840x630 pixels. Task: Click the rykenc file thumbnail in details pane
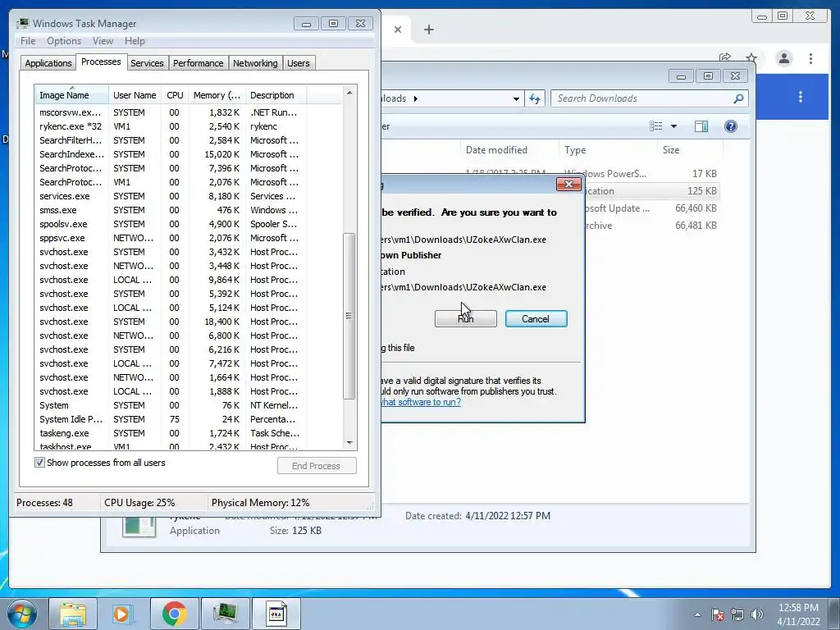(139, 527)
